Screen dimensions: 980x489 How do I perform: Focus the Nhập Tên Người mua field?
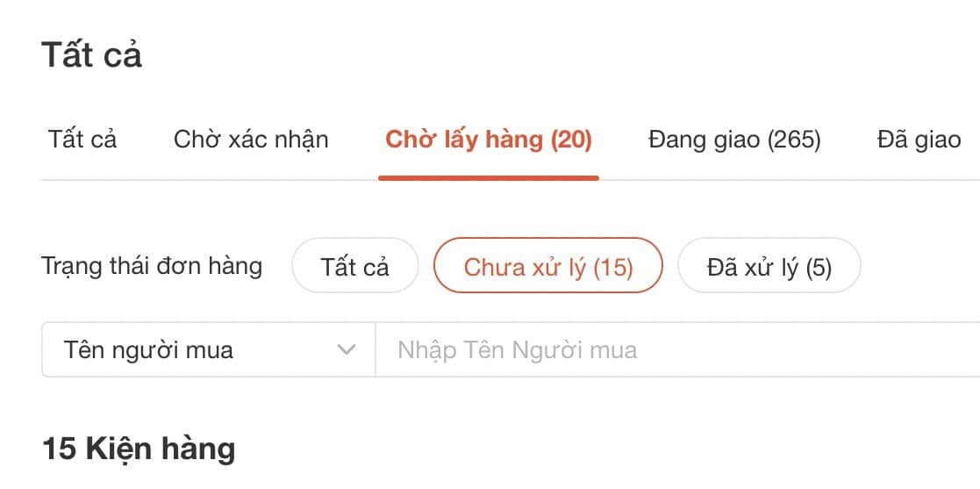pyautogui.click(x=676, y=350)
